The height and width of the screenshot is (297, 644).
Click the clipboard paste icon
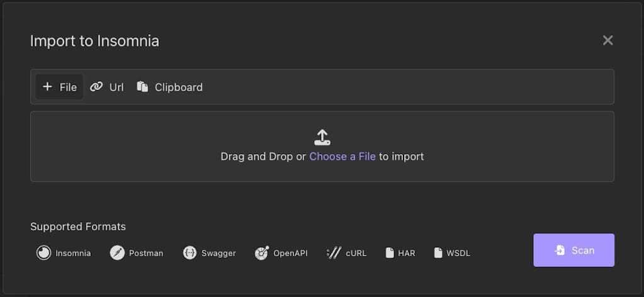point(142,87)
